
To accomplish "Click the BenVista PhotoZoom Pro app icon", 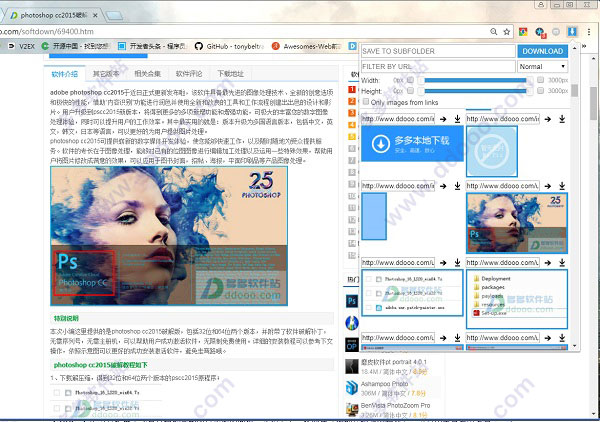I will pyautogui.click(x=352, y=409).
